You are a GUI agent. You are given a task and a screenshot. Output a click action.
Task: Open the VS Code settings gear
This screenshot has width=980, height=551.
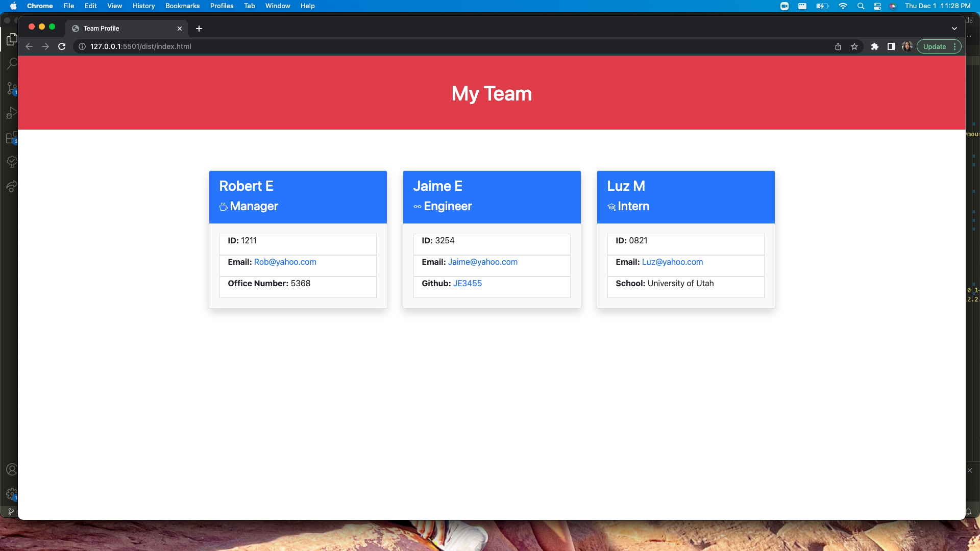[11, 494]
